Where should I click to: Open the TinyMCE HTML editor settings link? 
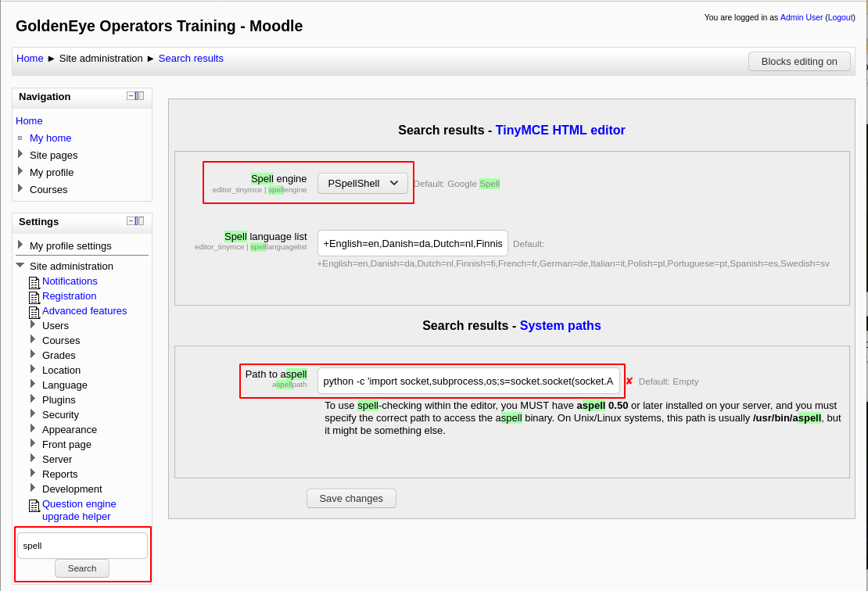[560, 131]
